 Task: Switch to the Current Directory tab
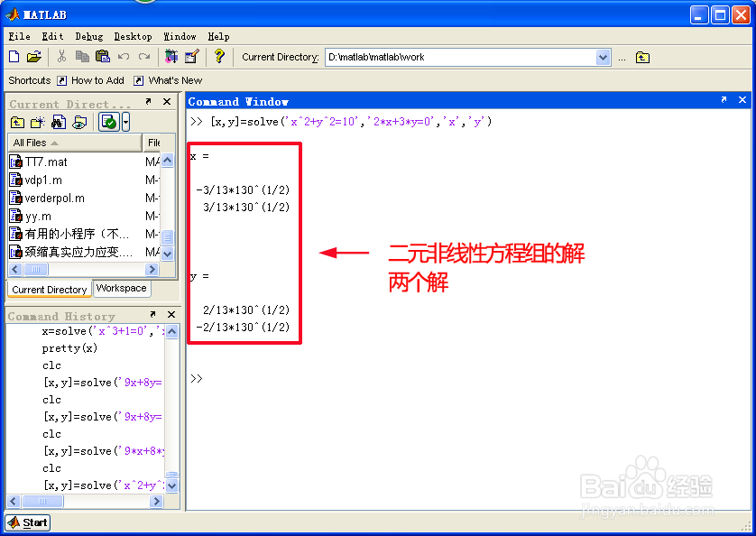click(50, 290)
